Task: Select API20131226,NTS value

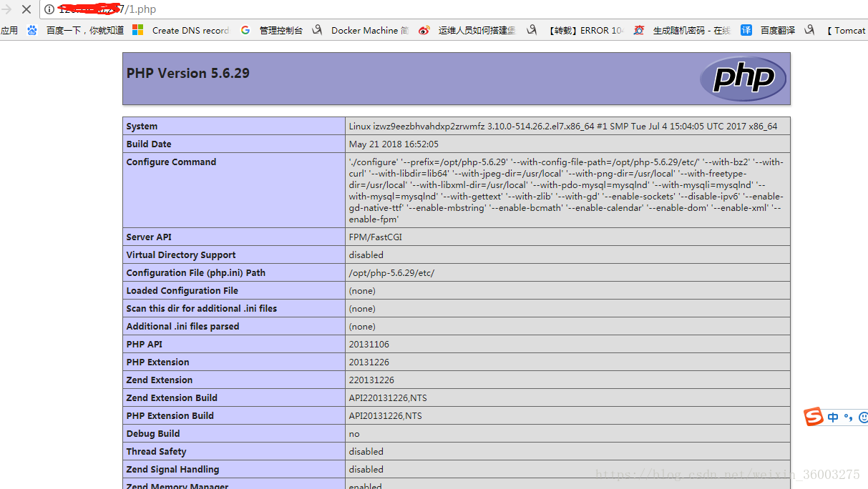Action: coord(386,416)
